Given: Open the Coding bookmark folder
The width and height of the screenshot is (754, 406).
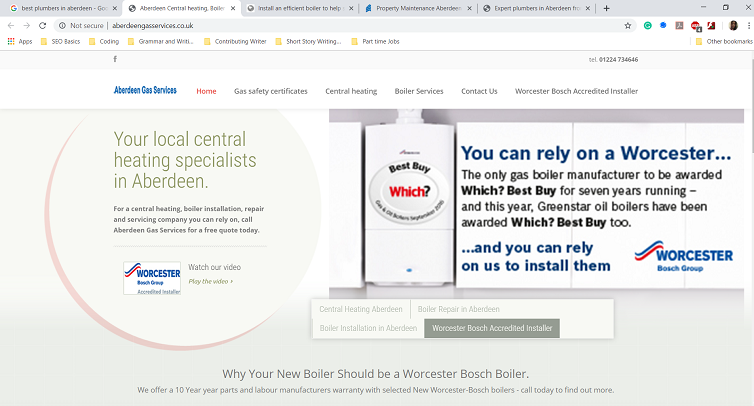Looking at the screenshot, I should (104, 41).
